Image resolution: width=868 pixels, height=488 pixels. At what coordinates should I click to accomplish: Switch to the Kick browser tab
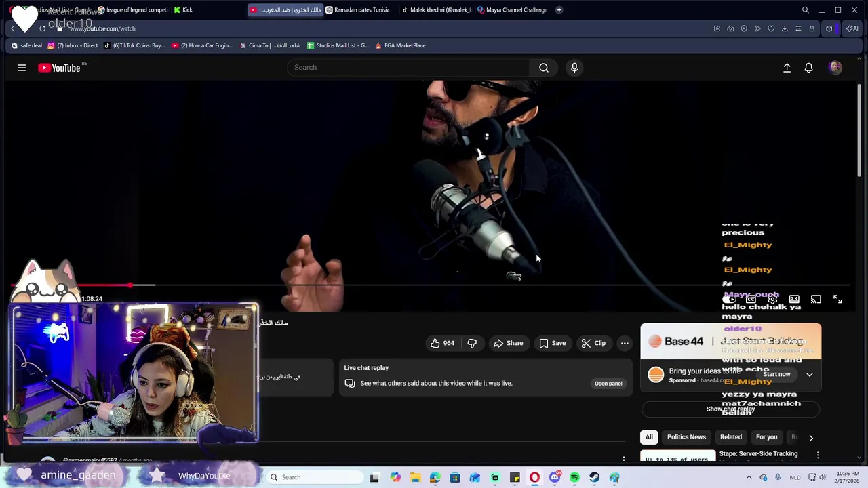pyautogui.click(x=187, y=10)
